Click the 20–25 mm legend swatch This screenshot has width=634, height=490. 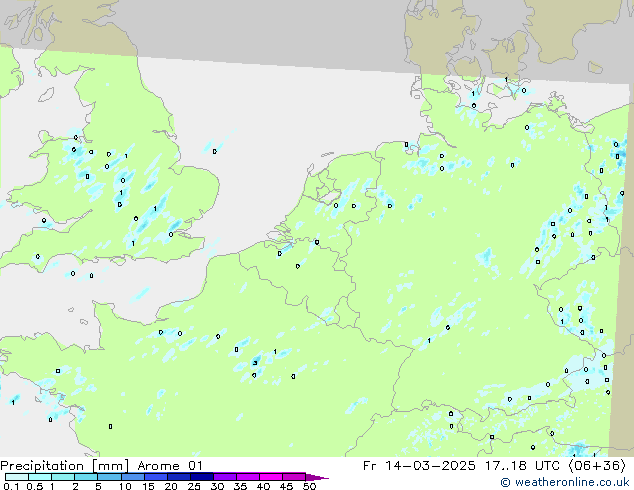(178, 477)
